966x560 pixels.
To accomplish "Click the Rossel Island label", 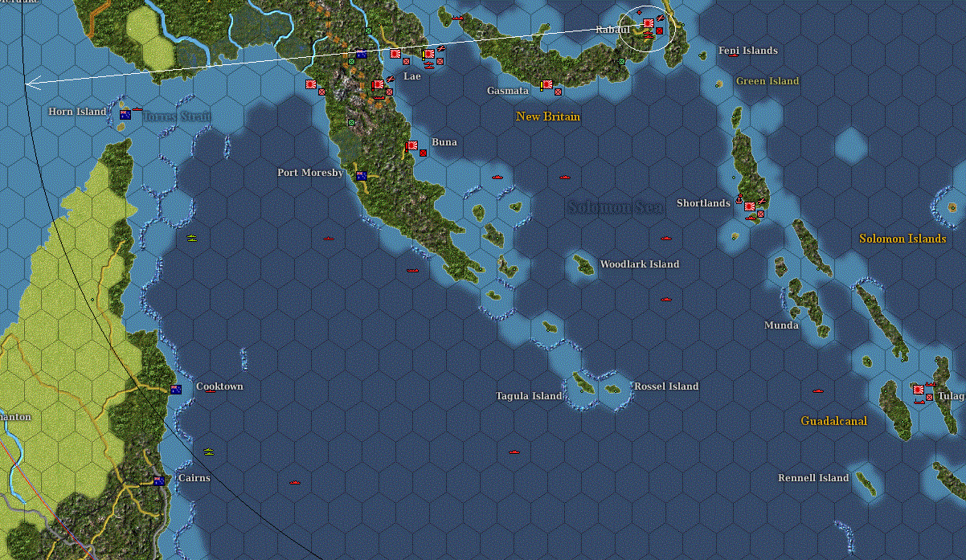I will [x=666, y=386].
